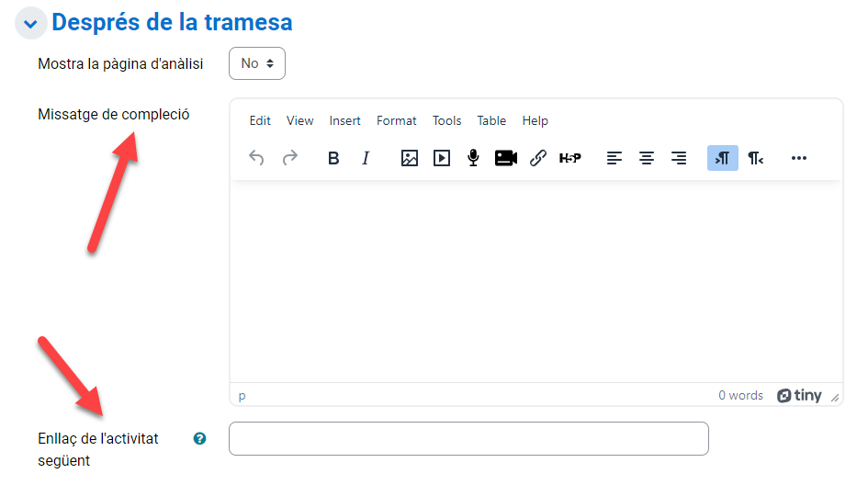Viewport: 868px width, 485px height.
Task: Click the microphone record audio icon
Action: (473, 158)
